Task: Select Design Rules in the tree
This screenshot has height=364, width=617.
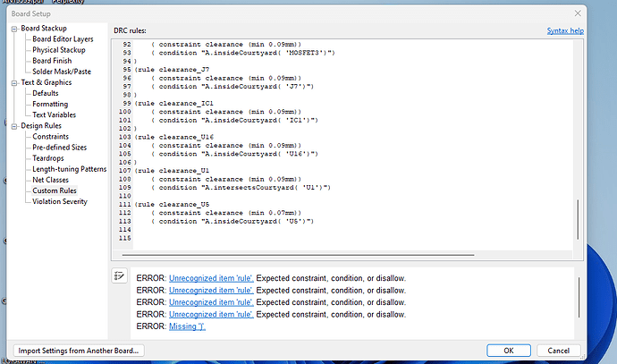Action: tap(41, 125)
